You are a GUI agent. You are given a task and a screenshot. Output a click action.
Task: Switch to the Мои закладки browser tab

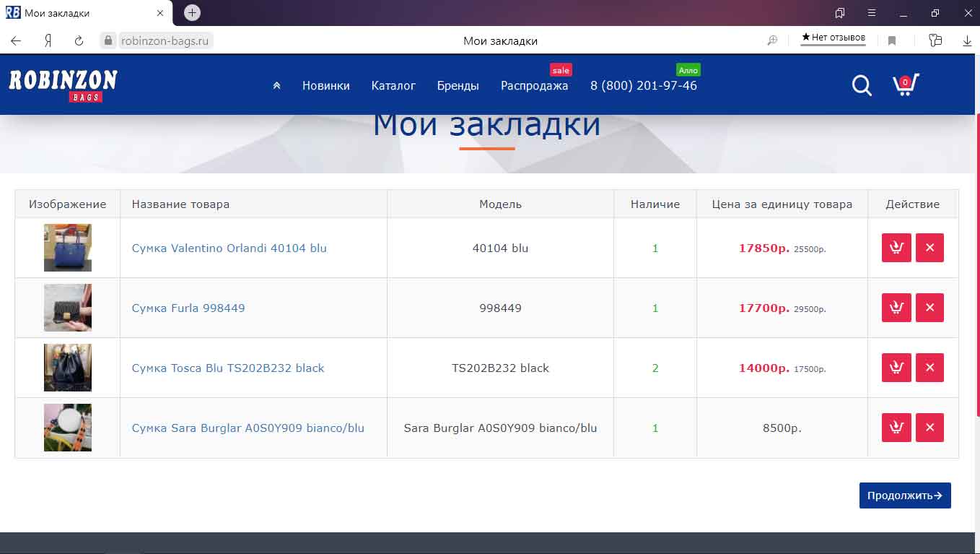(x=87, y=13)
